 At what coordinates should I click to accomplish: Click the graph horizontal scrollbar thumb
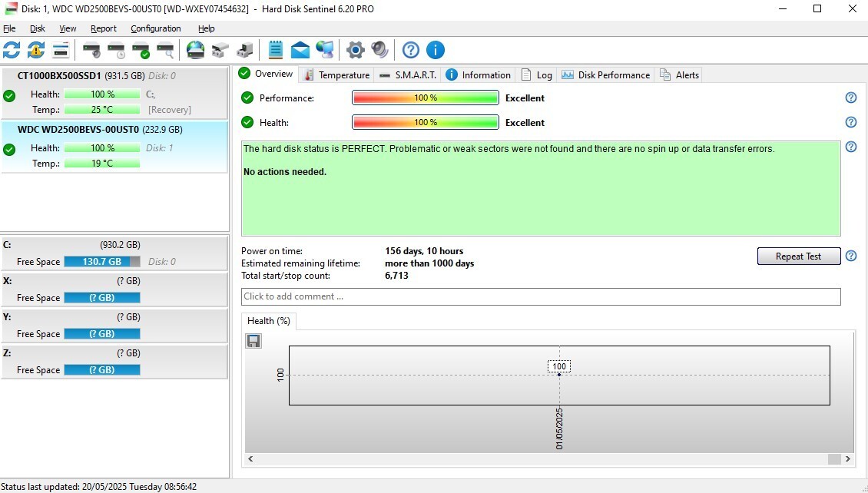coord(834,458)
